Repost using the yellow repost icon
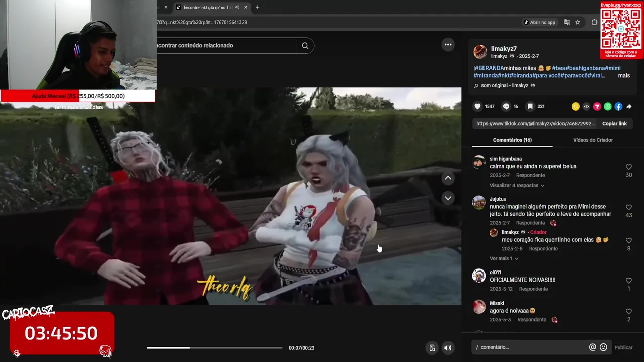Screen dimensions: 644x362 [576, 106]
